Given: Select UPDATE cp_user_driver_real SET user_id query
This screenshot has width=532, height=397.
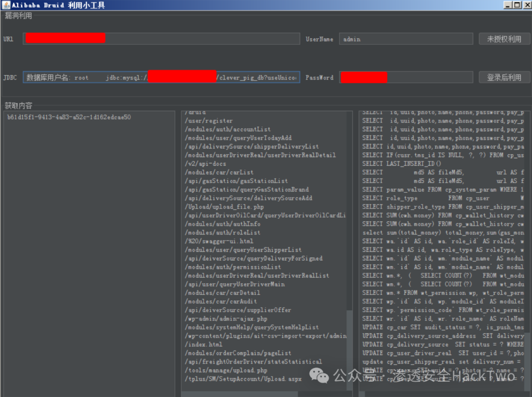Looking at the screenshot, I should click(x=443, y=353).
